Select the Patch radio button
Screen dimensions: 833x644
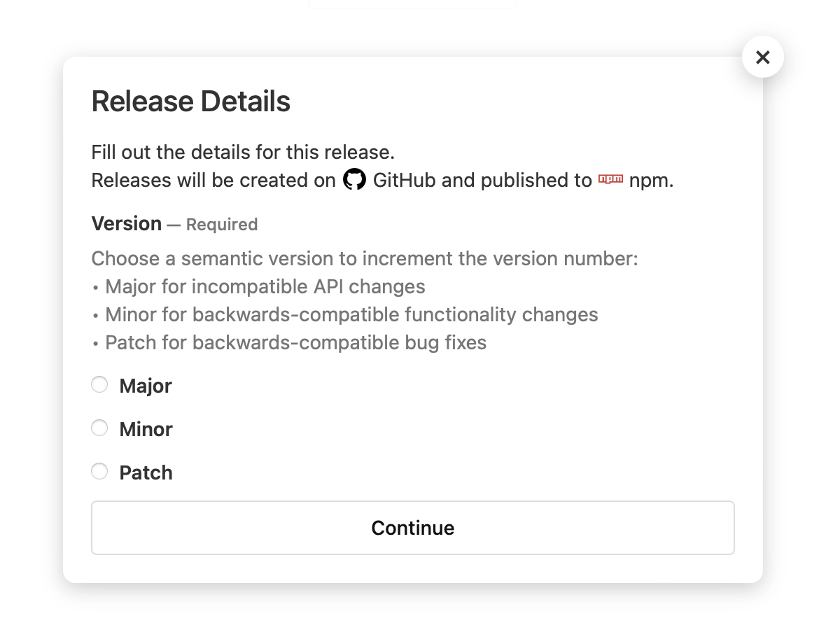coord(100,472)
